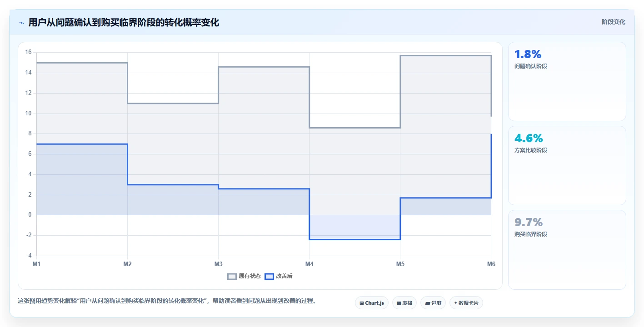Click the 阶段变化 label in header
Screen dimensions: 644x327
(x=614, y=22)
